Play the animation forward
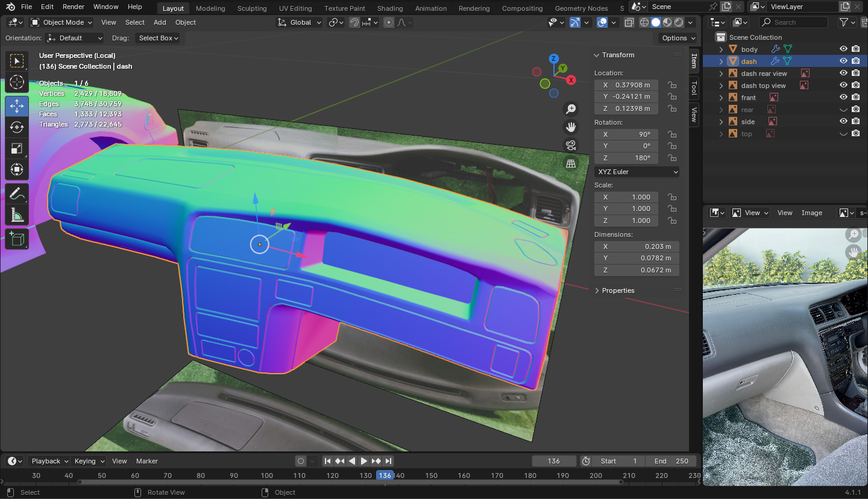Image resolution: width=868 pixels, height=499 pixels. [x=364, y=461]
